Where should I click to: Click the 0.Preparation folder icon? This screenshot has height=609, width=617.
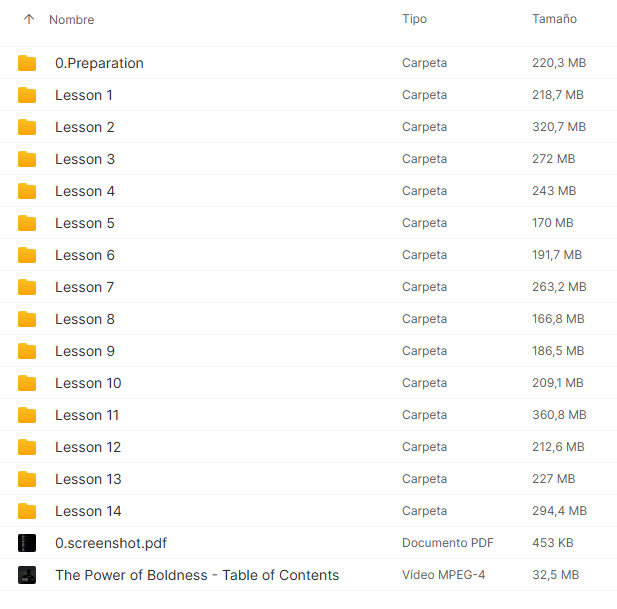coord(27,63)
